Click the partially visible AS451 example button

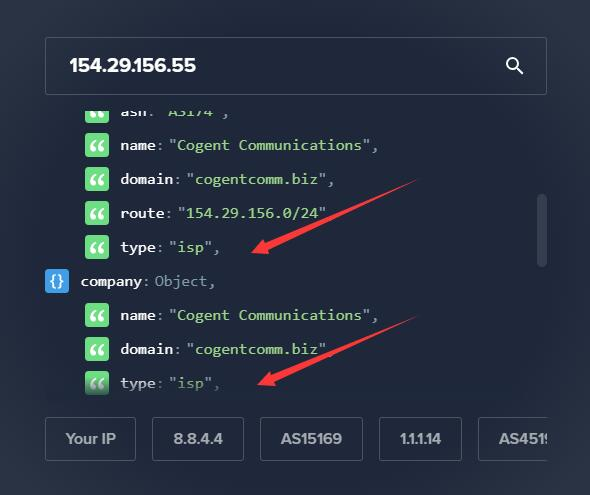512,439
